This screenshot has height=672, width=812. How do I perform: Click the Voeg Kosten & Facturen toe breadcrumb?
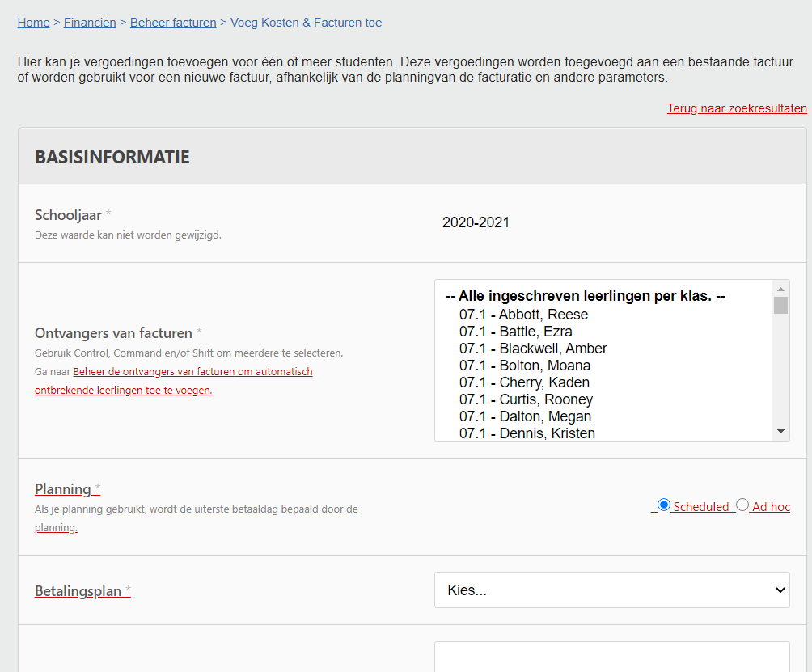(x=306, y=23)
